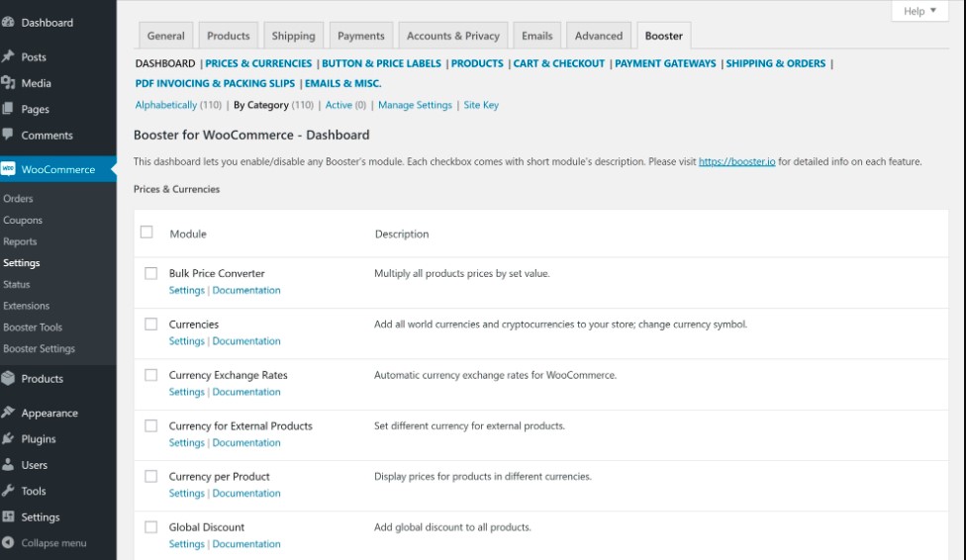Check Currency for External Products module
Viewport: 966px width, 560px height.
[150, 425]
